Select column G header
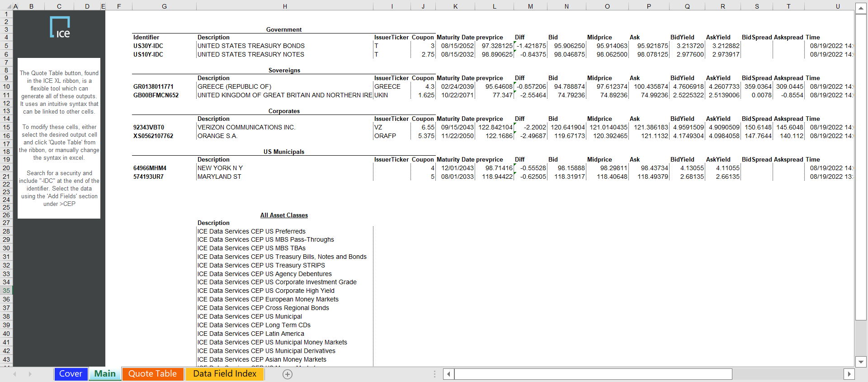 (164, 6)
